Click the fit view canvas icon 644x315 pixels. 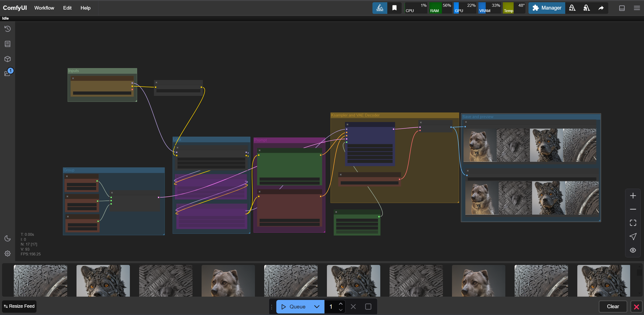point(633,223)
